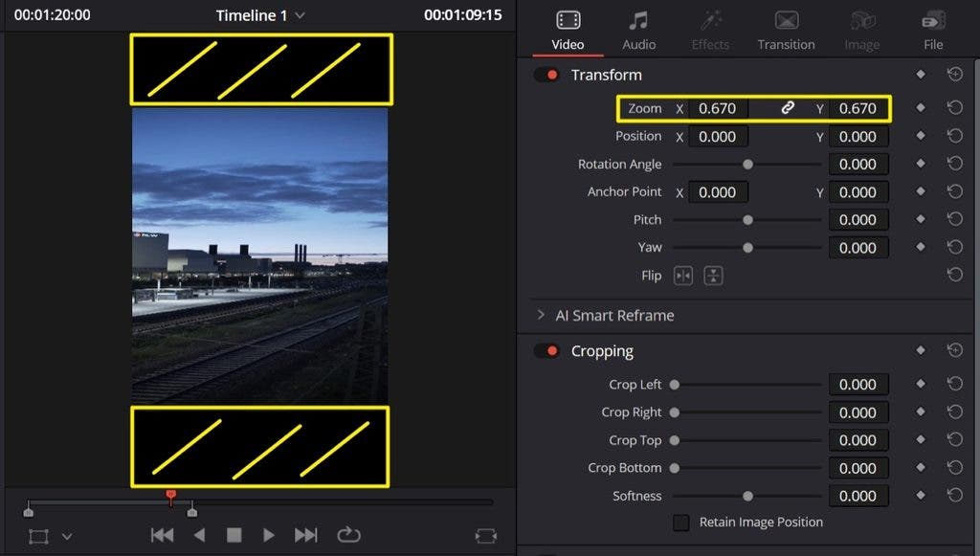Screen dimensions: 980x556
Task: Add keyframe for entire Cropping section
Action: [x=921, y=350]
